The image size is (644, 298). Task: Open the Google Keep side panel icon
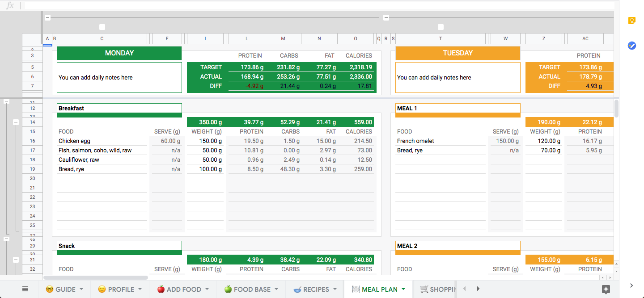pyautogui.click(x=631, y=21)
